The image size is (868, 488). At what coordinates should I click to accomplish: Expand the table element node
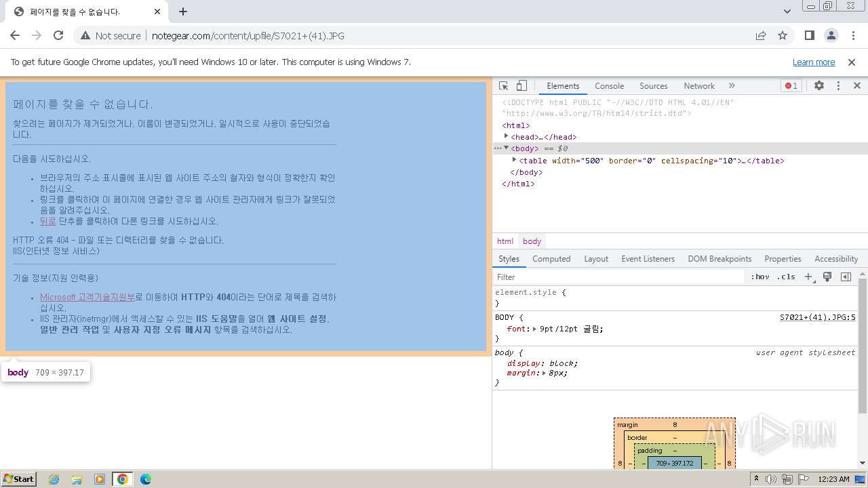pos(514,160)
